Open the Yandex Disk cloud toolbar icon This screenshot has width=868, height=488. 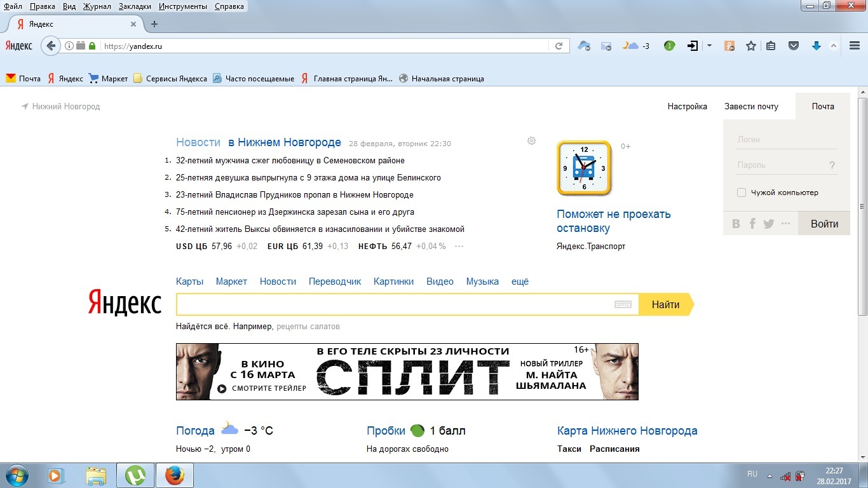tap(584, 46)
